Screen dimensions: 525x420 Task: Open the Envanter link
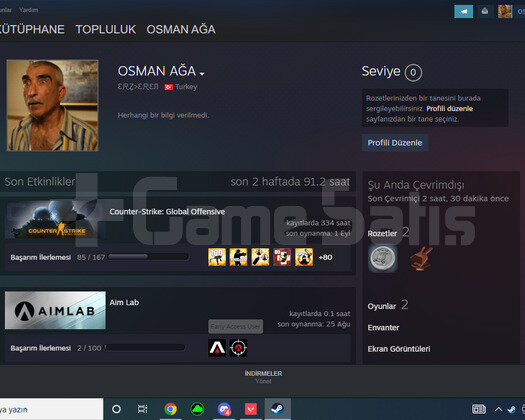[x=383, y=328]
